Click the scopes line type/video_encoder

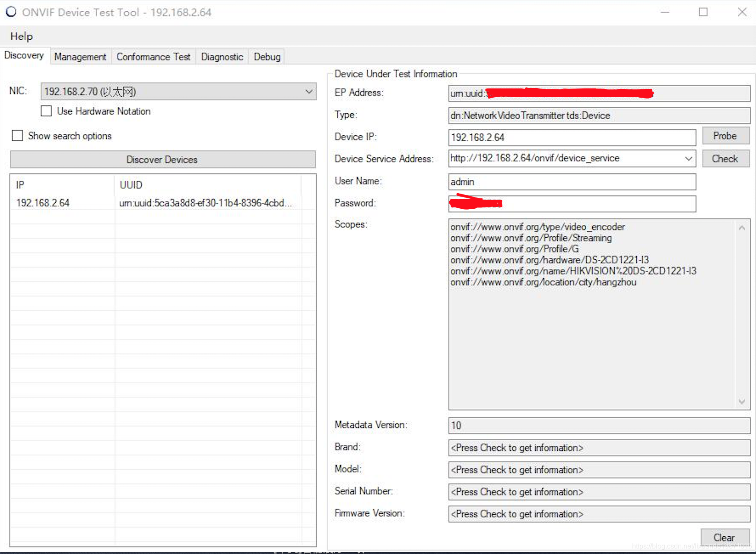pos(538,227)
